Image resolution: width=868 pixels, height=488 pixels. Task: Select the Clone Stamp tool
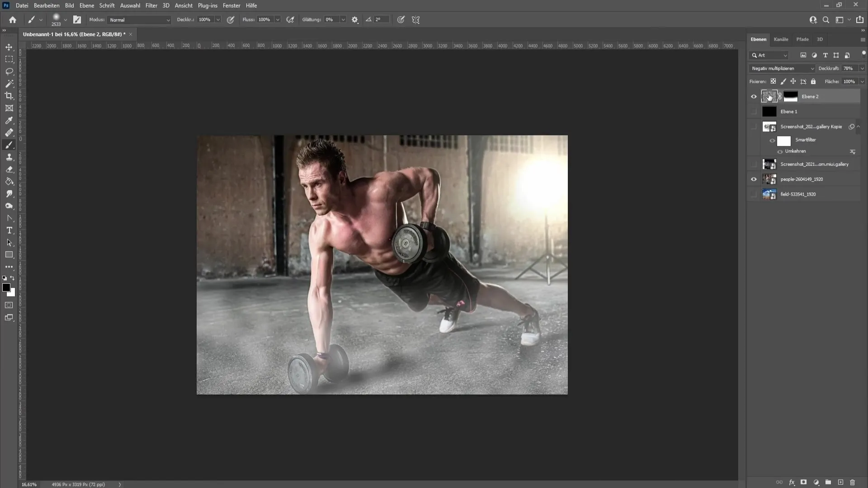click(x=9, y=158)
